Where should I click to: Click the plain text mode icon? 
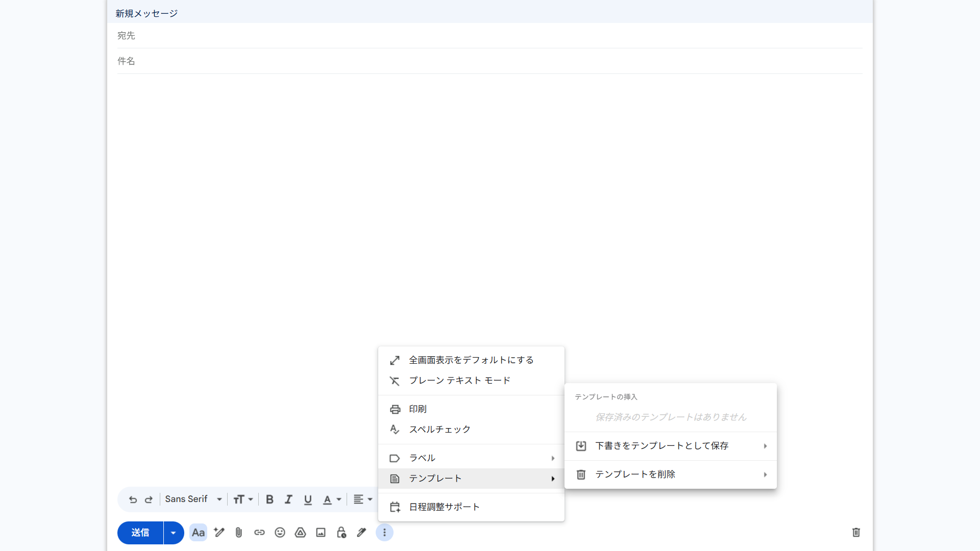[395, 381]
